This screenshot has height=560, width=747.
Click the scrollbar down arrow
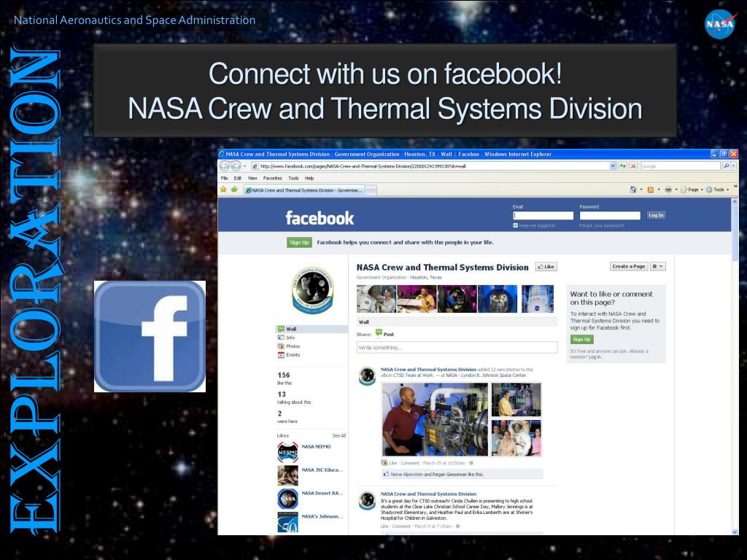pos(734,532)
